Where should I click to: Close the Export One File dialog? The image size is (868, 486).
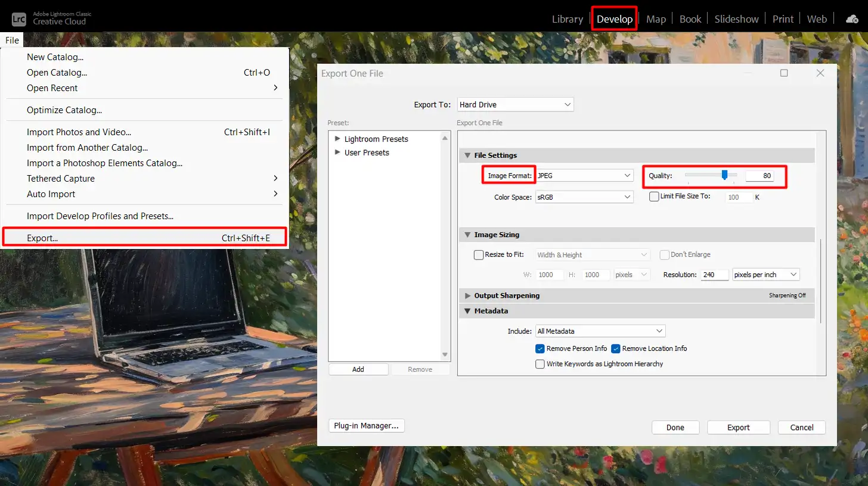tap(820, 73)
